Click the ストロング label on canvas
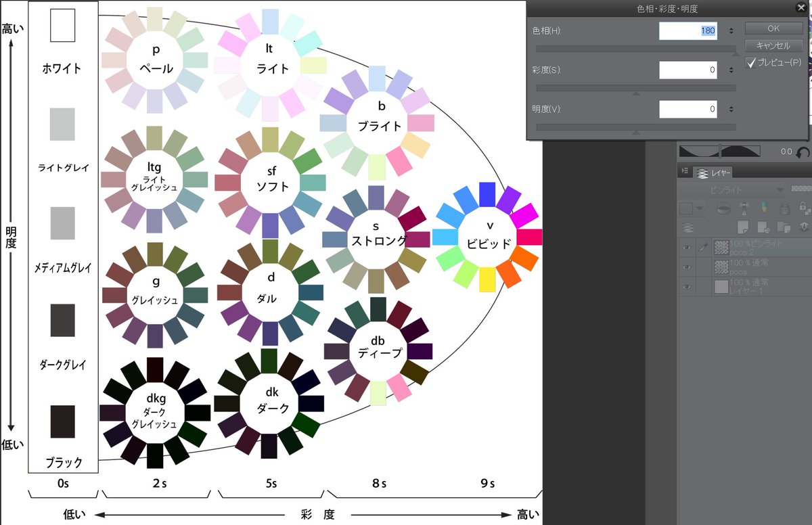The width and height of the screenshot is (812, 525). (379, 240)
